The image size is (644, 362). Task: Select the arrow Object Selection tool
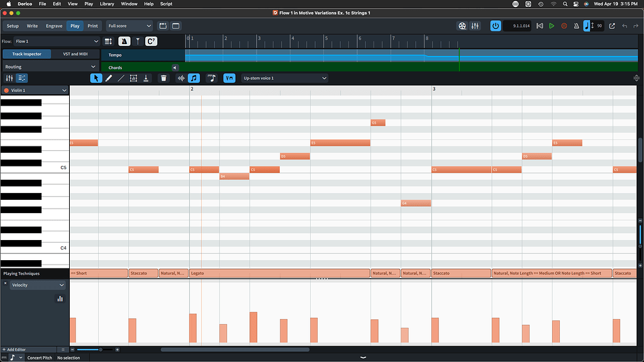(95, 78)
